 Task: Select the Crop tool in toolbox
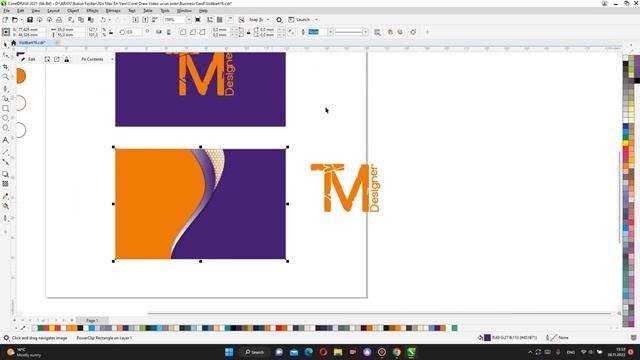5,66
